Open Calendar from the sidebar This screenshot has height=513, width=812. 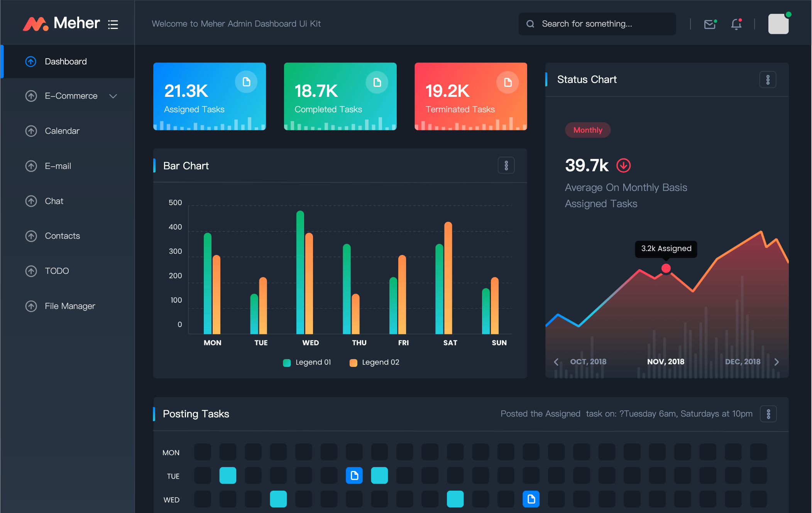[x=62, y=131]
